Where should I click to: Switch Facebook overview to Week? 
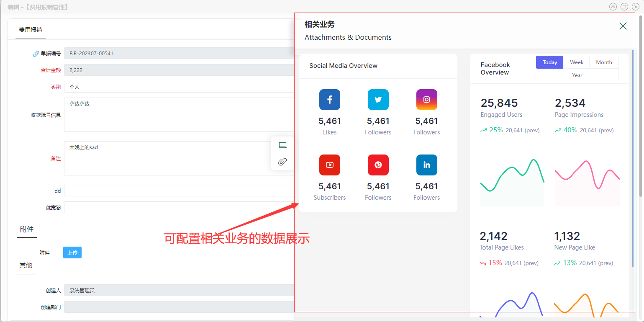click(576, 62)
